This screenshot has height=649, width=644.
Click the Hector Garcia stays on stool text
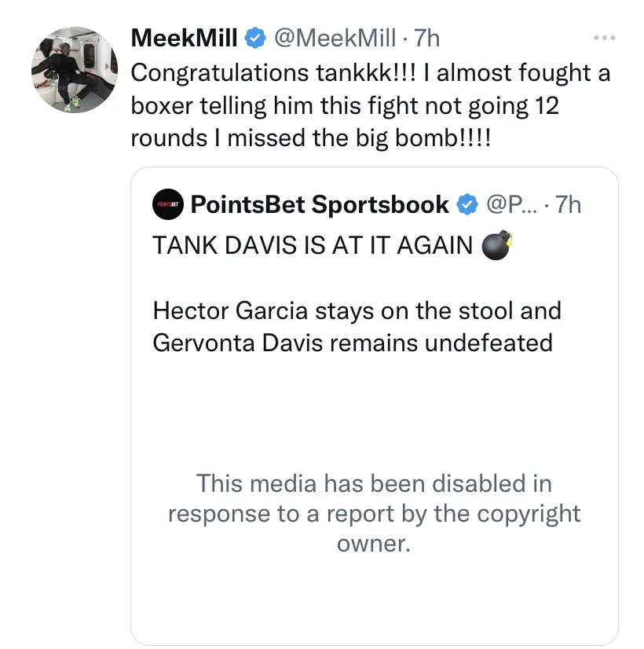click(357, 310)
